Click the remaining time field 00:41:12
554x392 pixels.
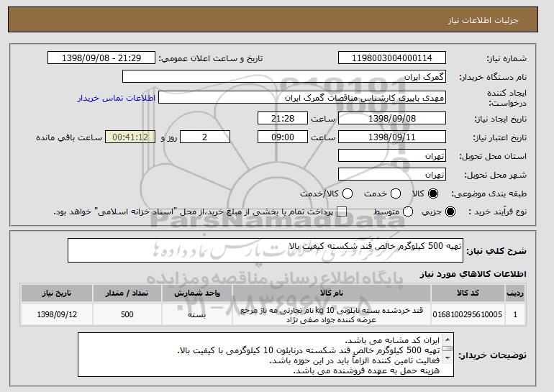point(130,137)
